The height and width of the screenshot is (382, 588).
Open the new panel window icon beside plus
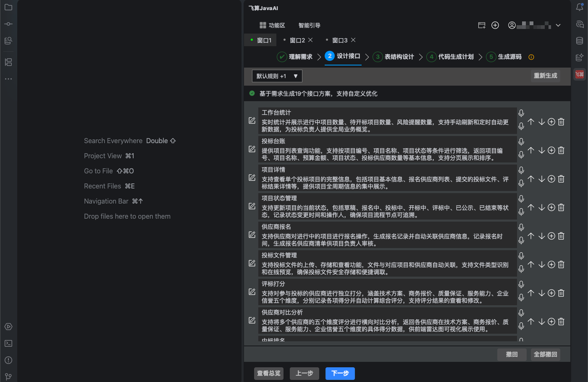(x=481, y=25)
